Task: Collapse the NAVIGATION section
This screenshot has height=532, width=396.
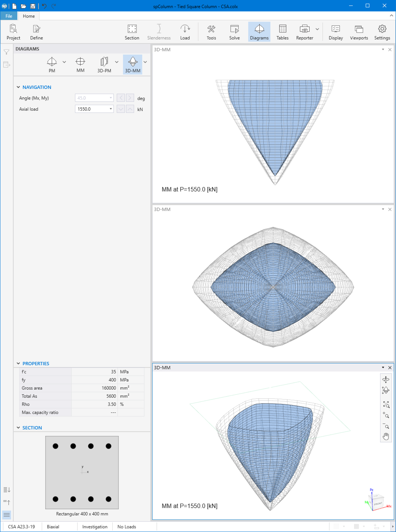Action: click(x=18, y=87)
